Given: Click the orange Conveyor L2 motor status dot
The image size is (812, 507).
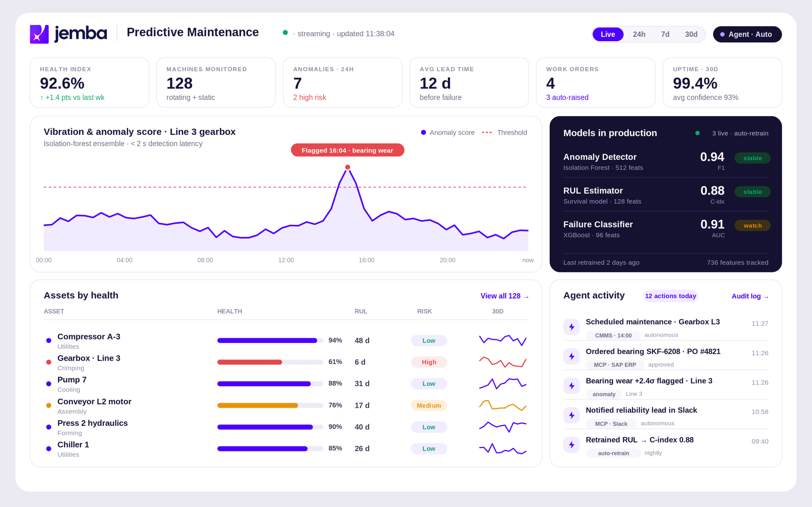Looking at the screenshot, I should click(x=49, y=406).
